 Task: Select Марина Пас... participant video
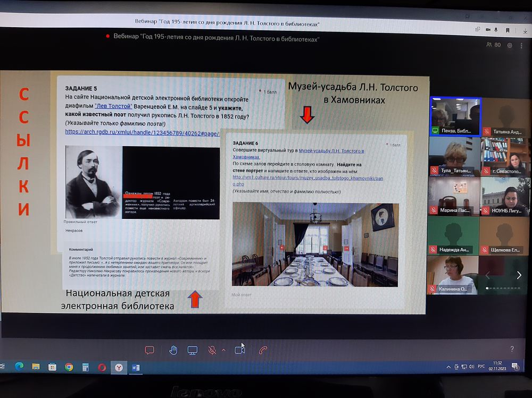pyautogui.click(x=454, y=196)
